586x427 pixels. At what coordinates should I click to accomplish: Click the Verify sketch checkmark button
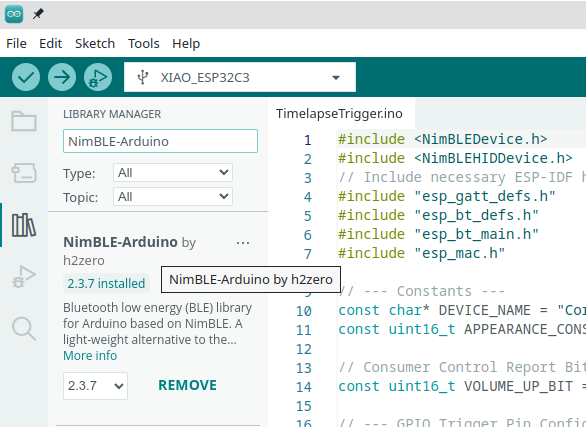[26, 77]
